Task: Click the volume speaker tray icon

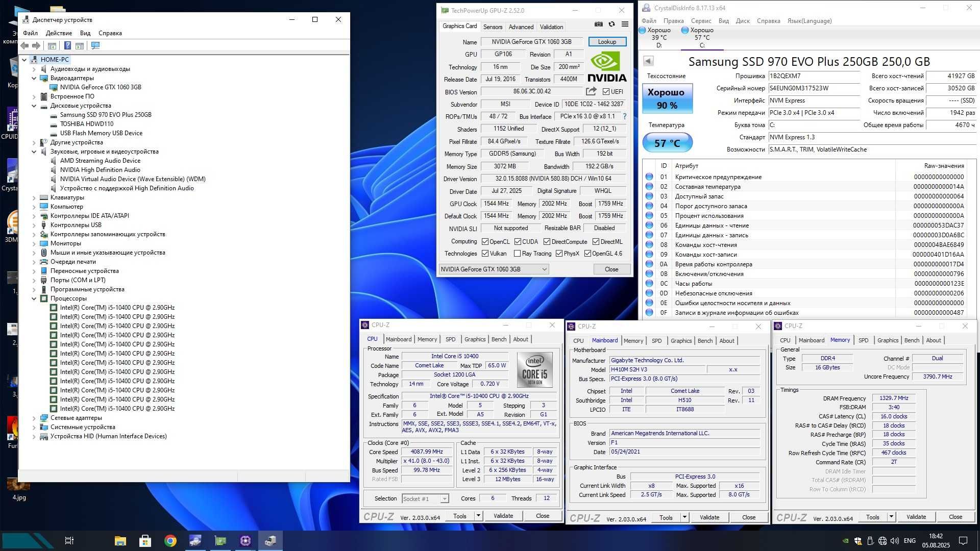Action: 895,541
